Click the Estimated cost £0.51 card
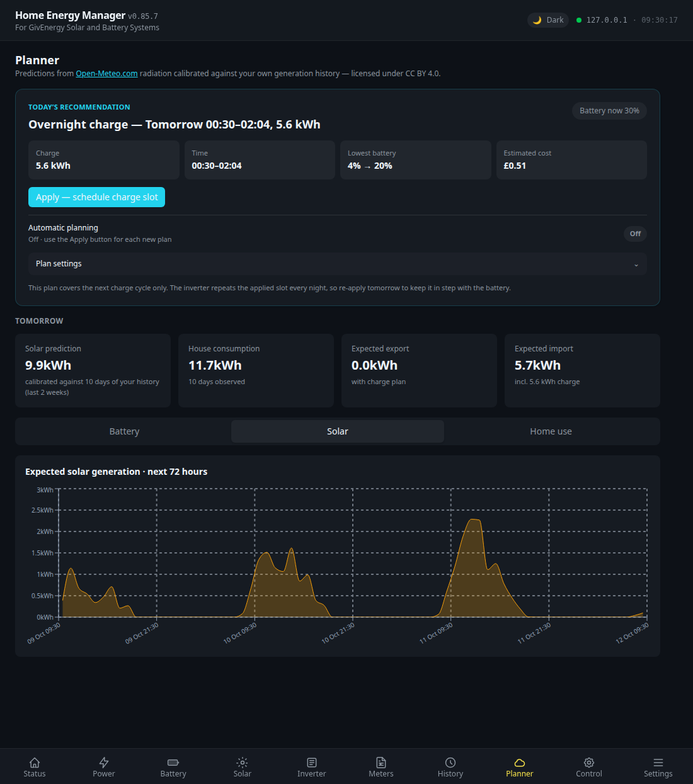 571,160
